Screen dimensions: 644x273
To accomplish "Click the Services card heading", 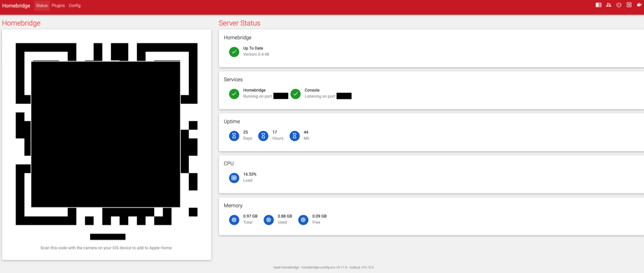I will coord(233,80).
